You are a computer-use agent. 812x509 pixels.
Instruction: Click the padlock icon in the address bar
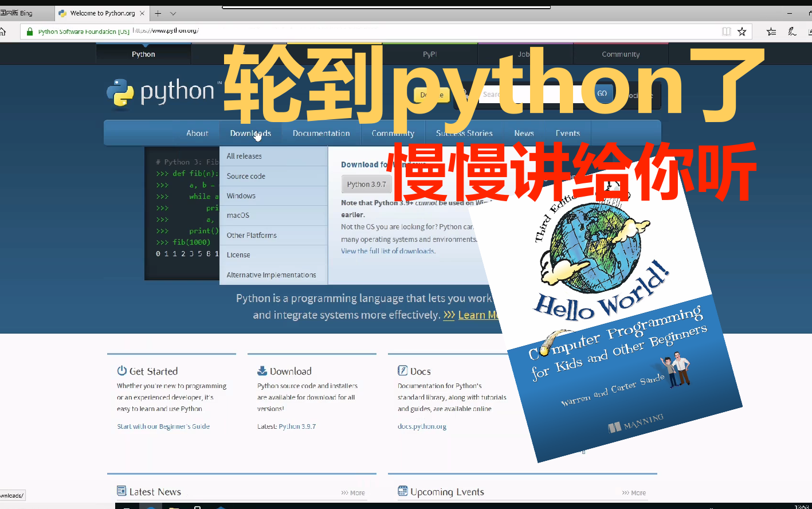(x=29, y=32)
